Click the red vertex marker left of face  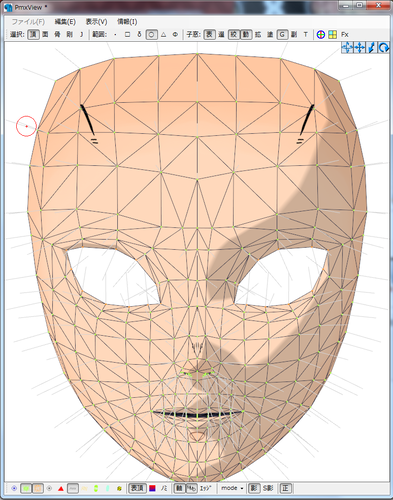click(x=26, y=126)
